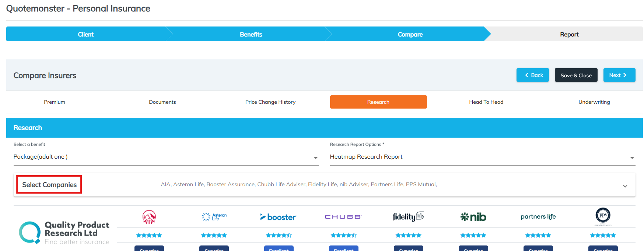Go to the Compare step
Viewport: 644px width, 251px height.
pos(410,34)
